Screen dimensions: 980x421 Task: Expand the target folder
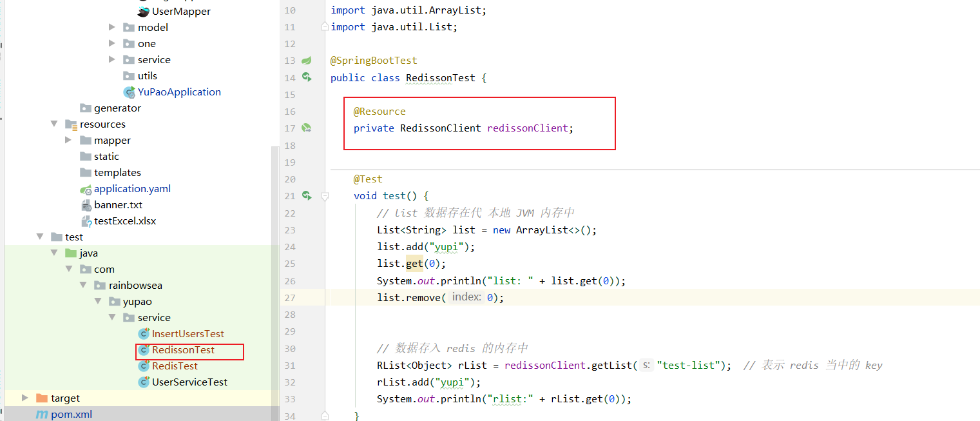point(25,398)
